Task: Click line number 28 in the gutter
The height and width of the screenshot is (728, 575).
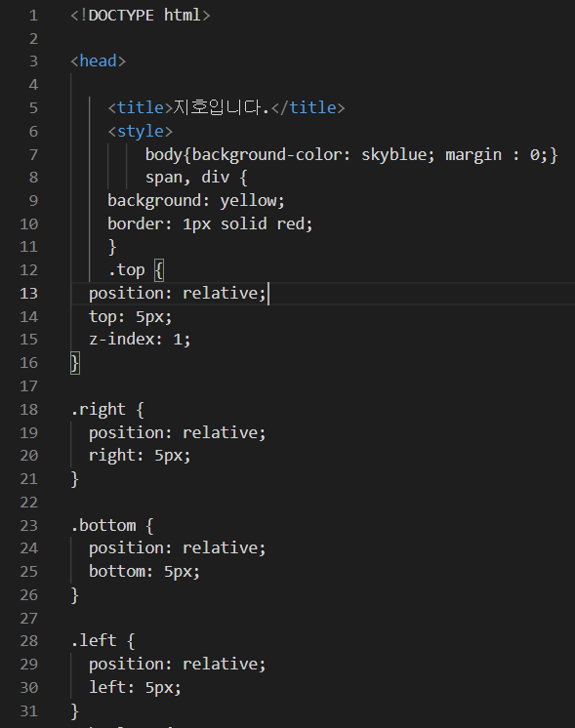Action: click(x=28, y=642)
